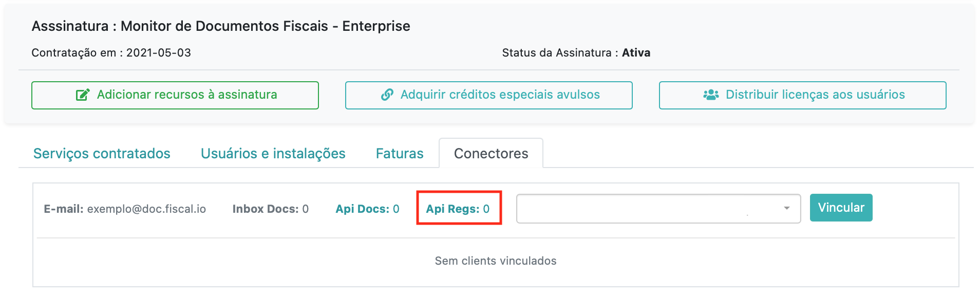Switch to the Serviços contratados tab
The height and width of the screenshot is (295, 980).
tap(102, 153)
